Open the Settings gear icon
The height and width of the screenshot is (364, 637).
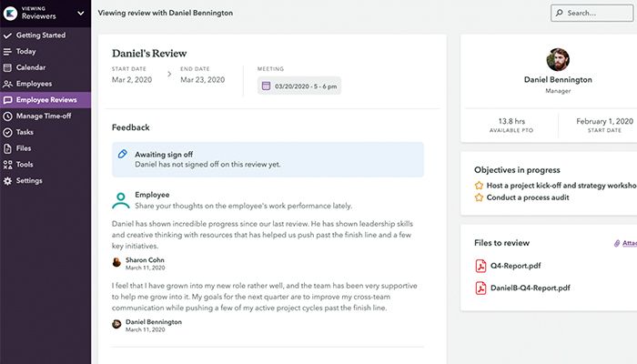(8, 181)
